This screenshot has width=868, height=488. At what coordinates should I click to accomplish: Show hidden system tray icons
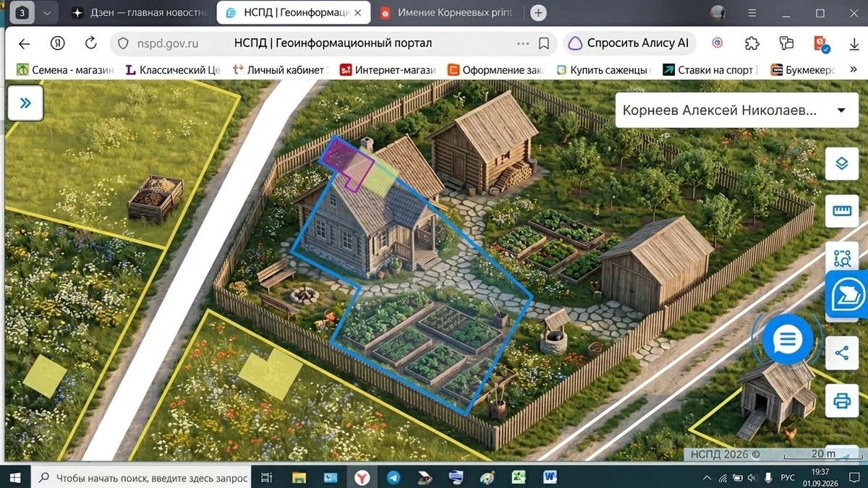click(707, 478)
